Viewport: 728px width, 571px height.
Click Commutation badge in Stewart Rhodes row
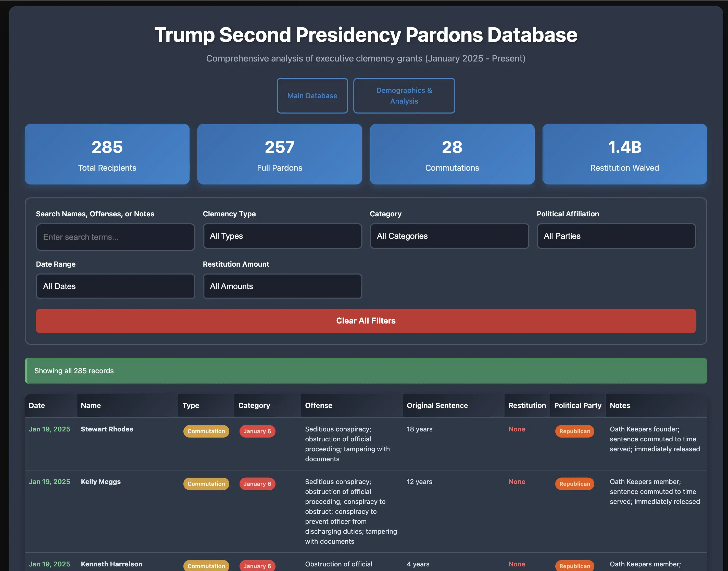206,431
